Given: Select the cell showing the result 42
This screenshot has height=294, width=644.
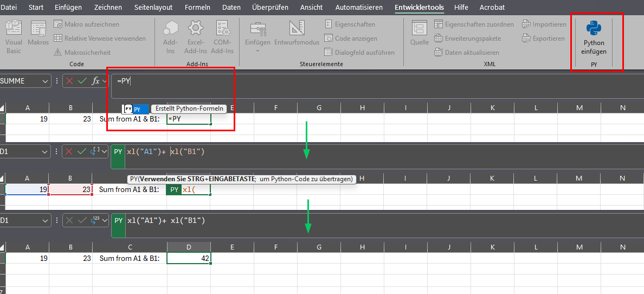Looking at the screenshot, I should (189, 259).
